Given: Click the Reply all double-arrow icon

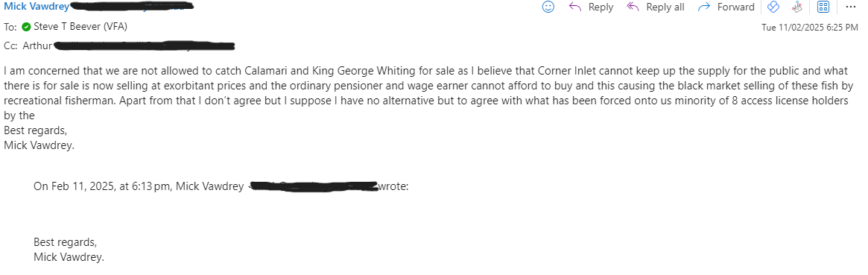Looking at the screenshot, I should pos(633,7).
